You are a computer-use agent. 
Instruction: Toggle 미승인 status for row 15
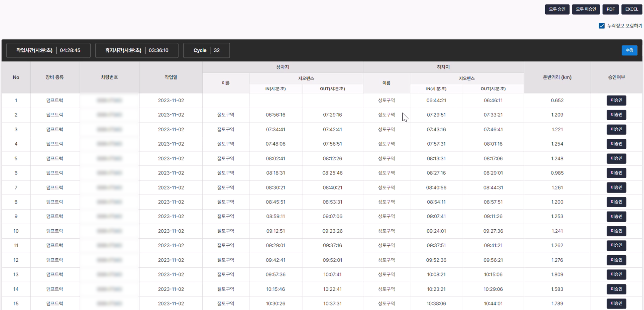[616, 303]
